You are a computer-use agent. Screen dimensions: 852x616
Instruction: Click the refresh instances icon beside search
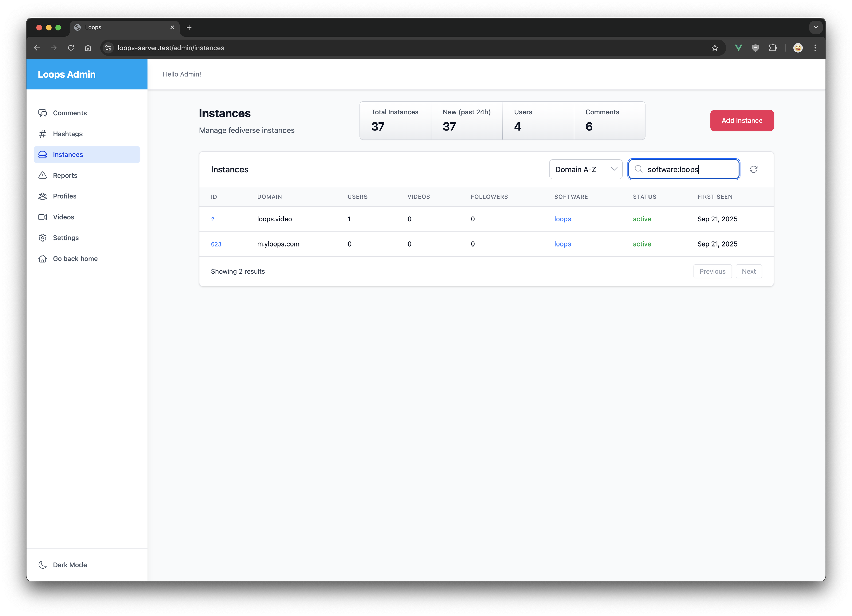[753, 169]
